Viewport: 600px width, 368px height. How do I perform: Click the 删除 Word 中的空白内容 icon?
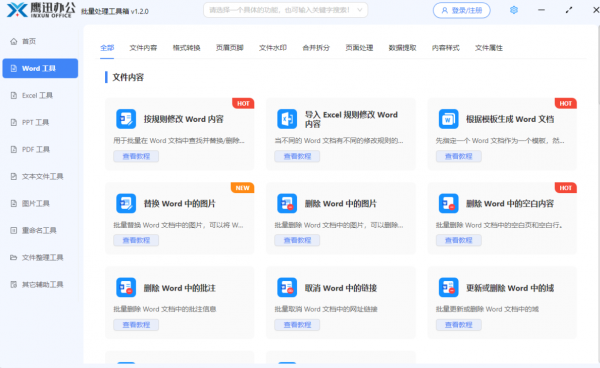point(448,203)
